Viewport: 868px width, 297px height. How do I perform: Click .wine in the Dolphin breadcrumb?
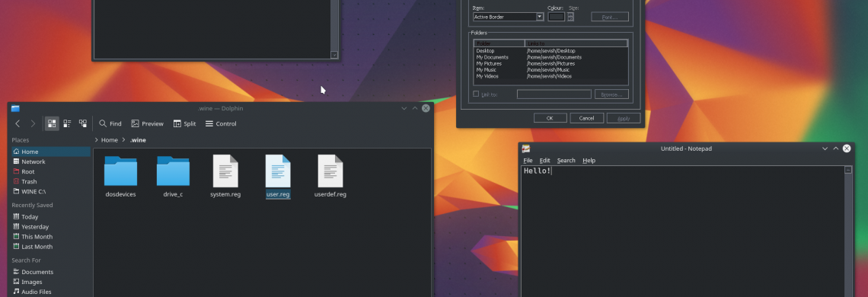click(138, 140)
